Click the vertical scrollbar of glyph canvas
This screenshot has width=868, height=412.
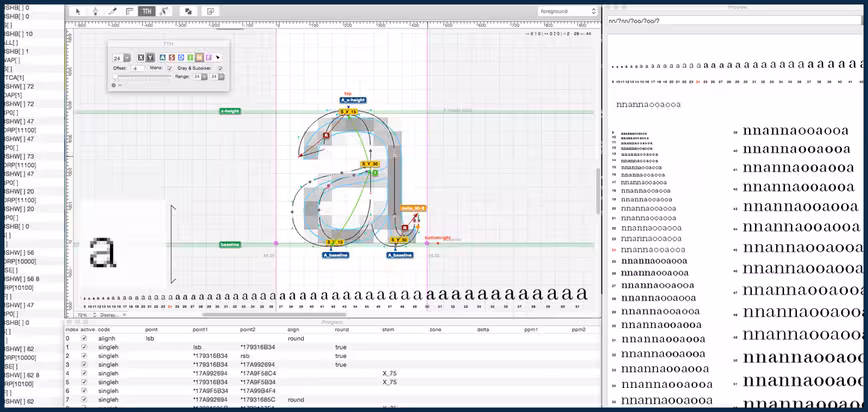[597, 191]
